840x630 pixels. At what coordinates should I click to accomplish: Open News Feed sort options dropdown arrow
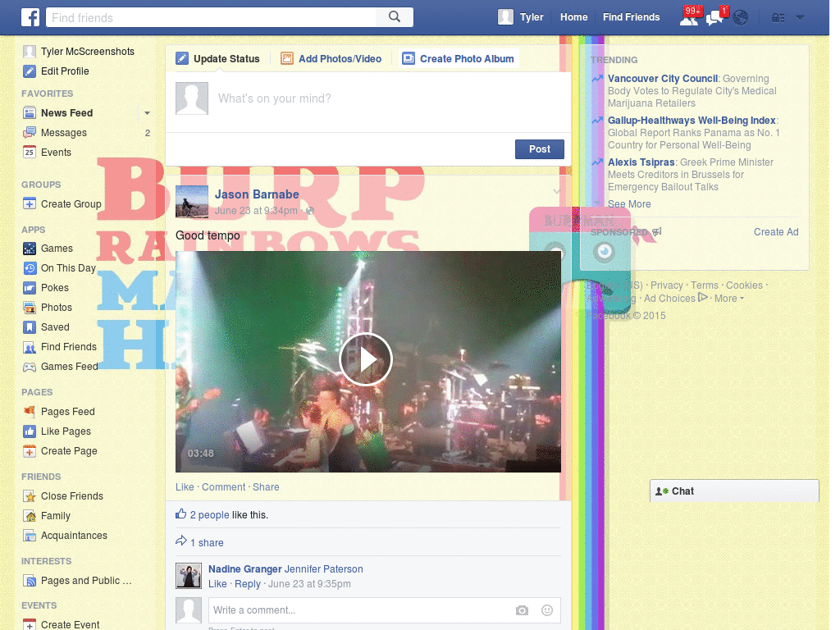click(x=147, y=113)
